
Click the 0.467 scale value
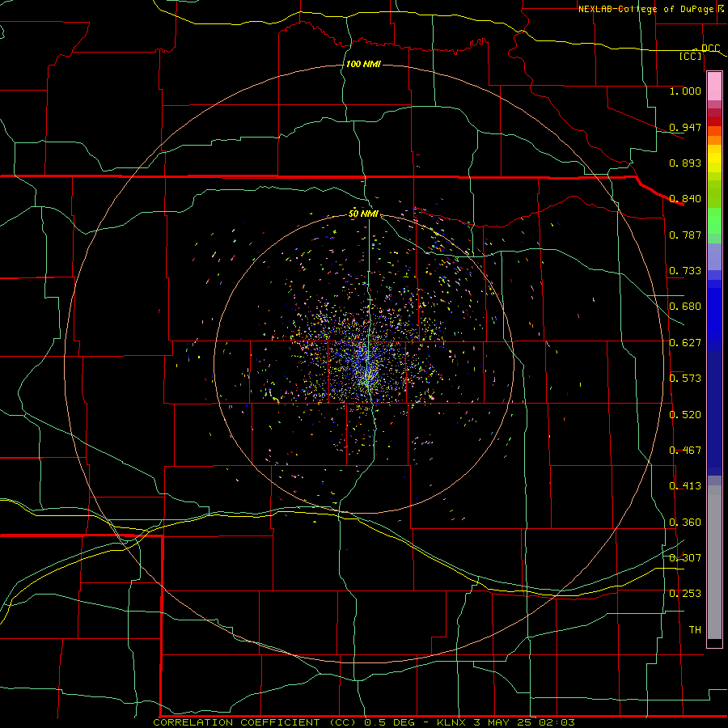point(685,451)
